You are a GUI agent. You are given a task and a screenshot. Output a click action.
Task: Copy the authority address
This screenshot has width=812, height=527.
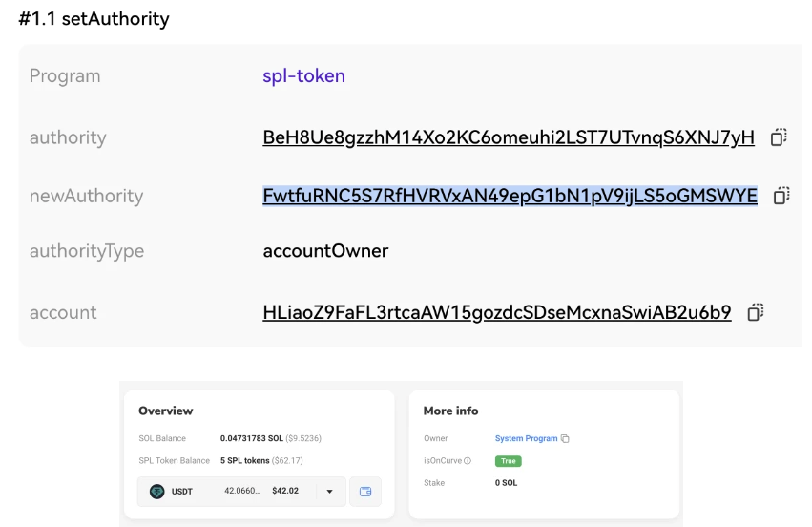tap(779, 137)
